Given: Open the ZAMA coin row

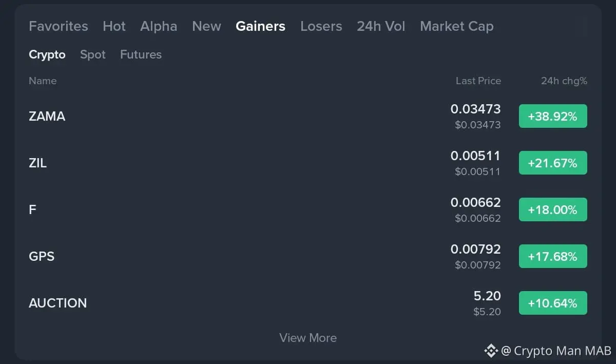Looking at the screenshot, I should point(47,116).
